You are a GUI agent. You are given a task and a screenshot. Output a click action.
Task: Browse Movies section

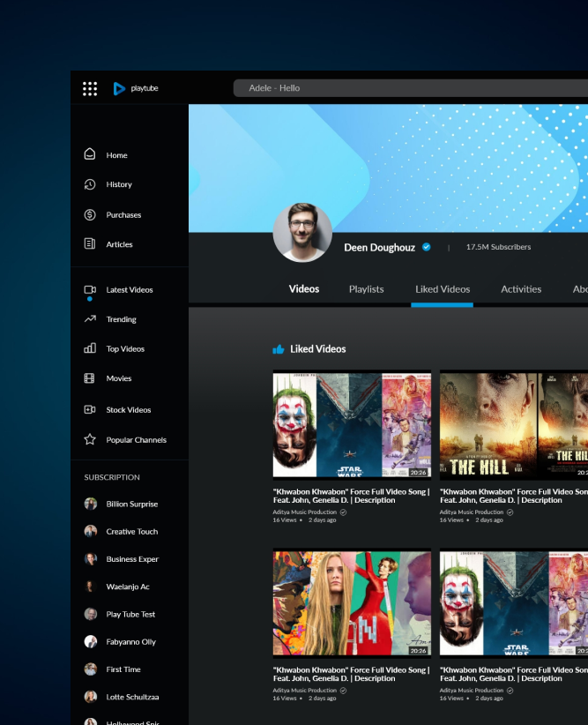coord(118,378)
